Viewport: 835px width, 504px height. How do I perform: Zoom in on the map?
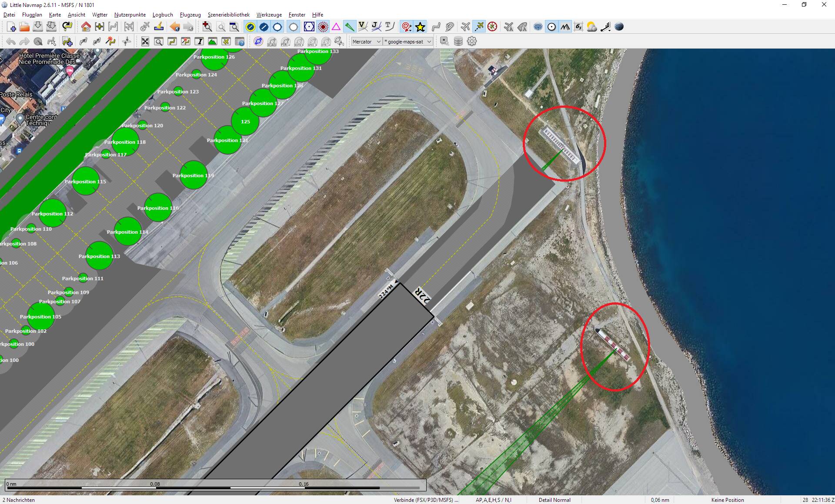click(x=207, y=27)
